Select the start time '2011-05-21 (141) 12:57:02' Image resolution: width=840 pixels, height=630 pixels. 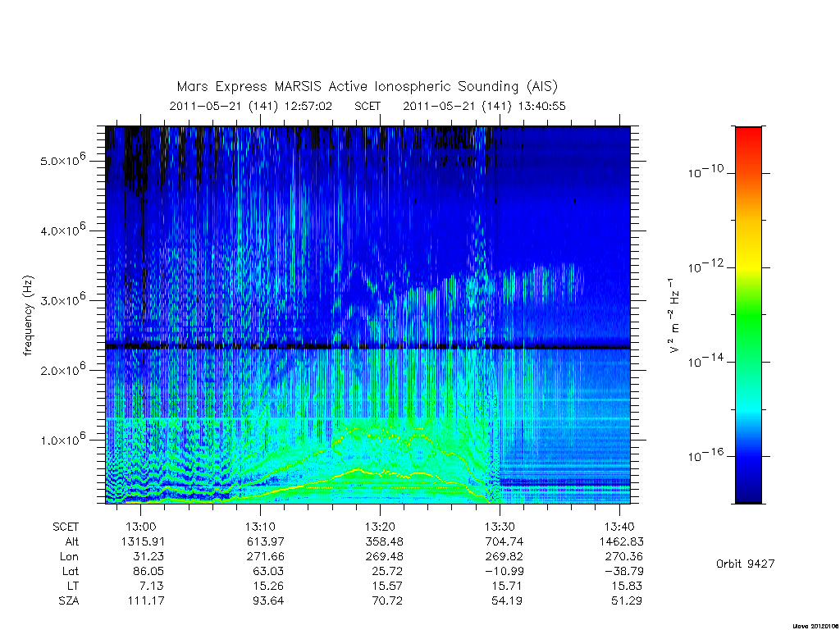251,106
